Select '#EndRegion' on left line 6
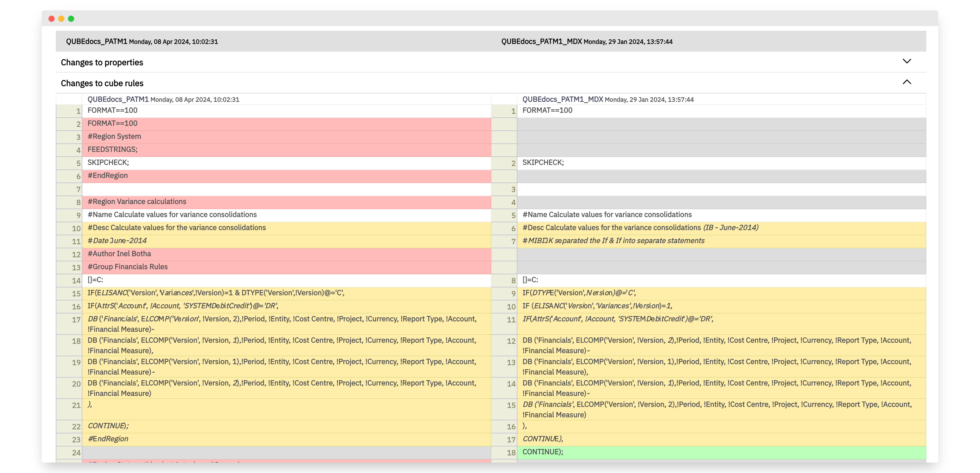Screen dimensions: 980x473 pyautogui.click(x=108, y=175)
